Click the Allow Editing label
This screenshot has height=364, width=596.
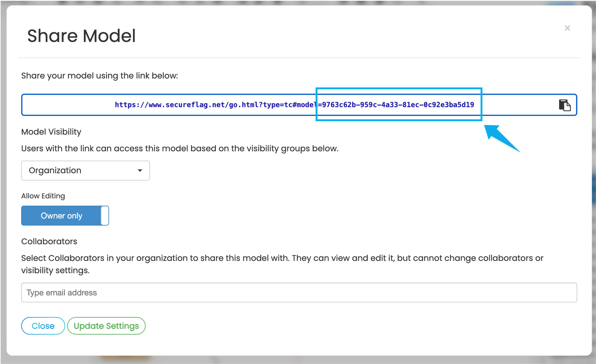[x=43, y=196]
